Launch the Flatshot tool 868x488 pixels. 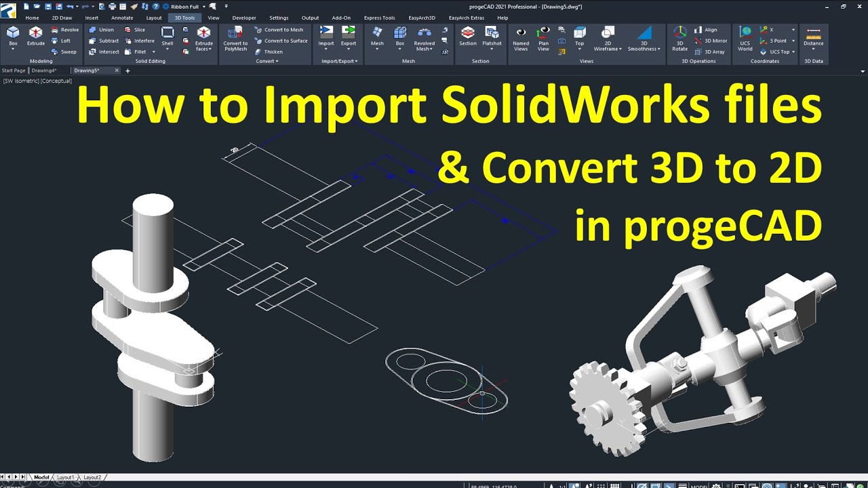point(492,37)
